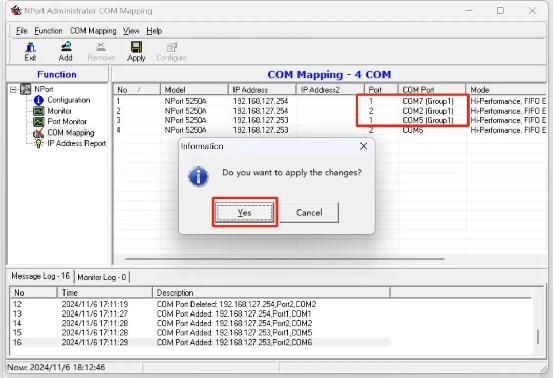Viewport: 554px width, 378px height.
Task: Click the Monitor tree icon
Action: [x=39, y=111]
